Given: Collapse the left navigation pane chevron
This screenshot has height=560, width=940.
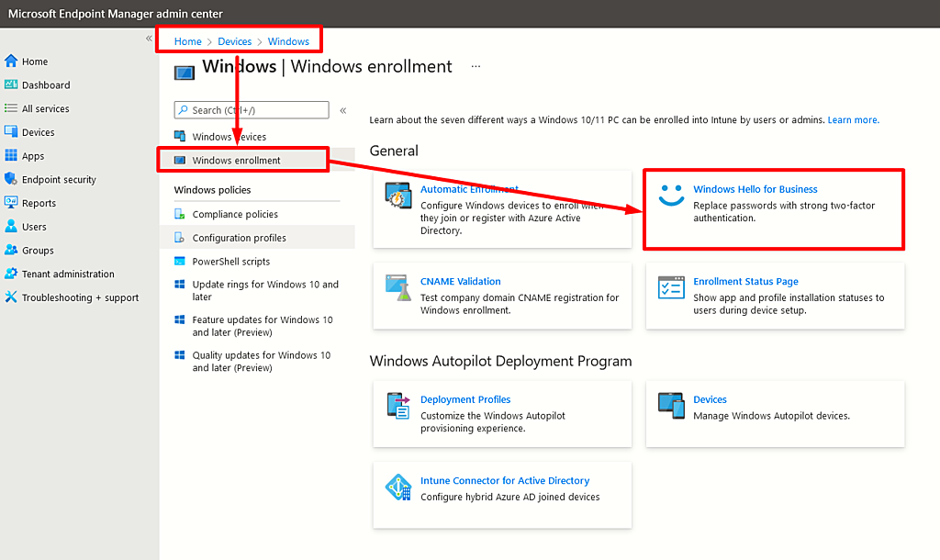Looking at the screenshot, I should (x=149, y=39).
